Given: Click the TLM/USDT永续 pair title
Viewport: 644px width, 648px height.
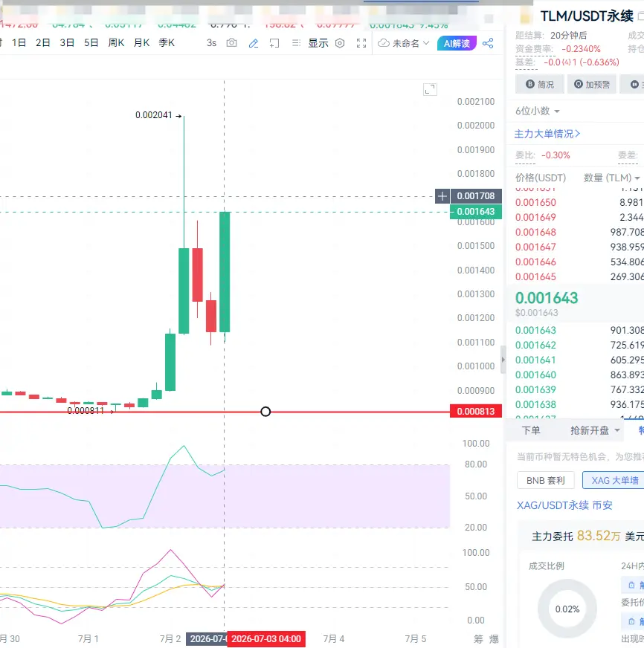Looking at the screenshot, I should pyautogui.click(x=587, y=16).
